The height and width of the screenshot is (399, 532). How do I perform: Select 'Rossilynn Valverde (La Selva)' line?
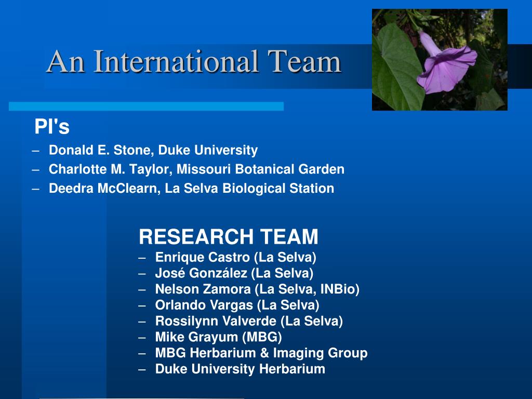click(x=249, y=321)
